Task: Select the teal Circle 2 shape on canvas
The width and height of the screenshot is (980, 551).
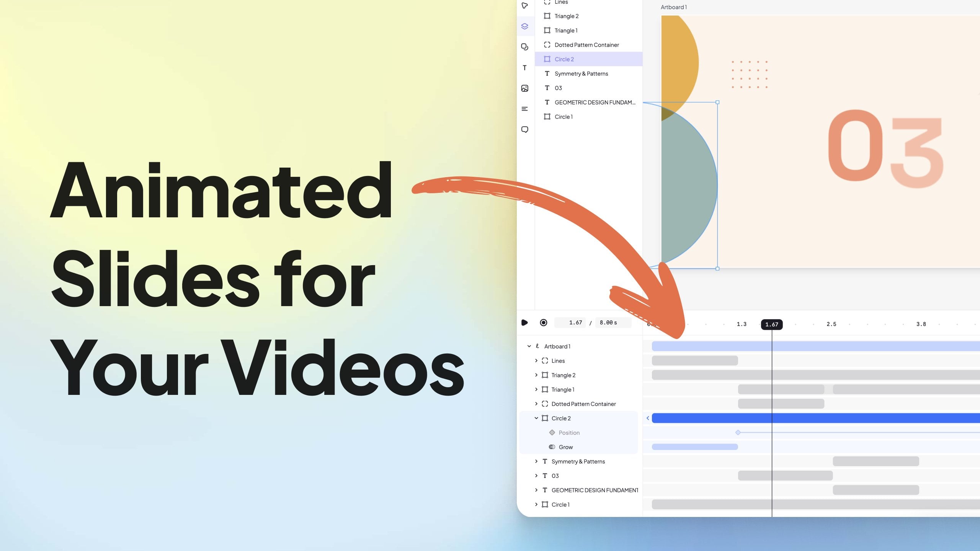Action: click(689, 186)
